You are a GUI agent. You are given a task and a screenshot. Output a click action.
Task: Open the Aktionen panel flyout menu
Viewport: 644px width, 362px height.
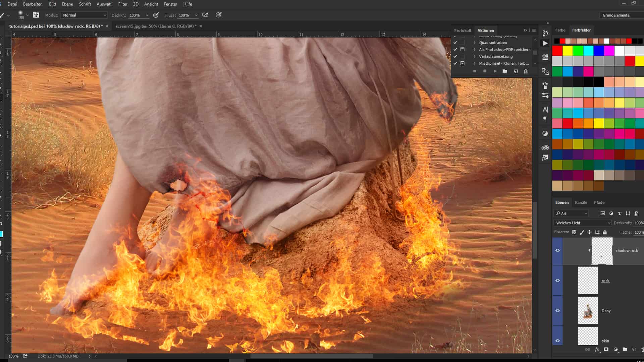pyautogui.click(x=534, y=30)
